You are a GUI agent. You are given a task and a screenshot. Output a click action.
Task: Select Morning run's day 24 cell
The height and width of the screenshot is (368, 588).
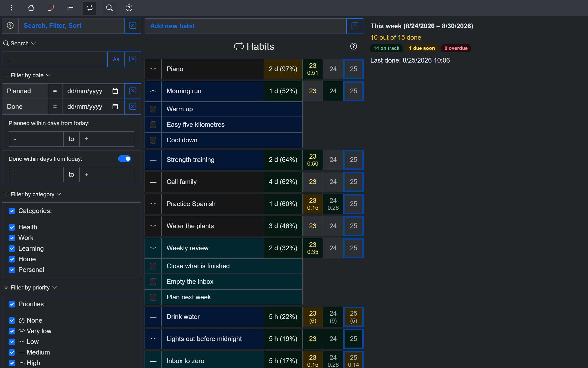click(333, 91)
